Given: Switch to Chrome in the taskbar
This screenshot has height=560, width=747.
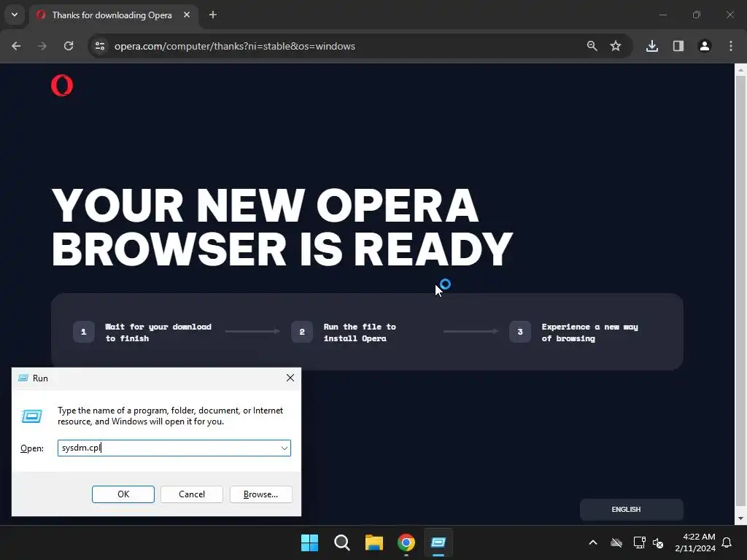Looking at the screenshot, I should point(406,542).
